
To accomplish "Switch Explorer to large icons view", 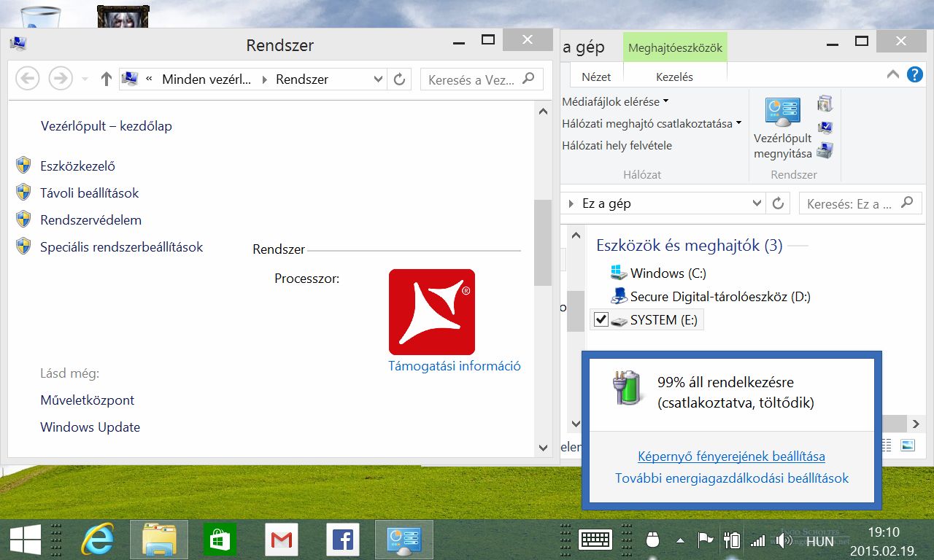I will [907, 445].
